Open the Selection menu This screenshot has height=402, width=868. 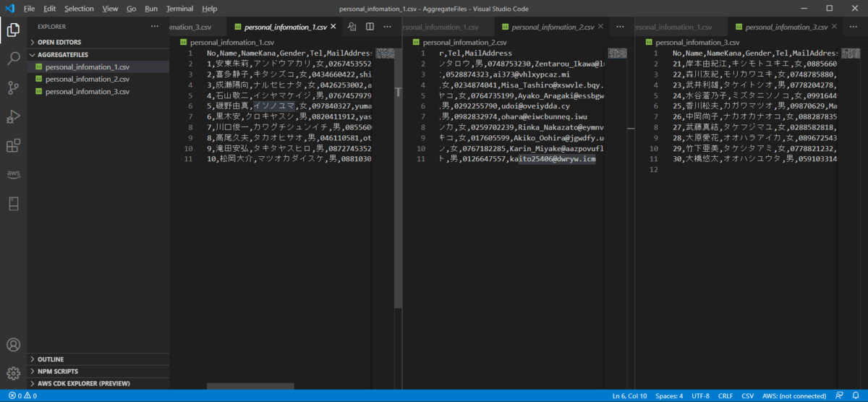[x=79, y=9]
